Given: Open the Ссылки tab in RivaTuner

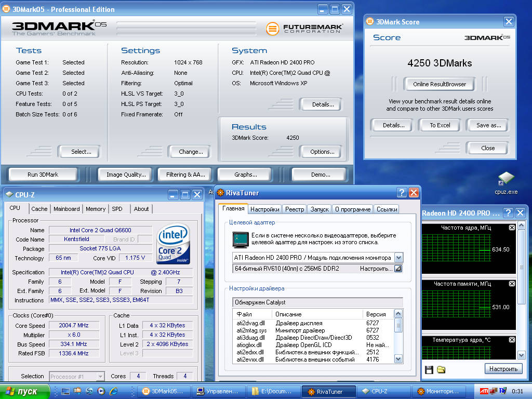Looking at the screenshot, I should coord(387,209).
